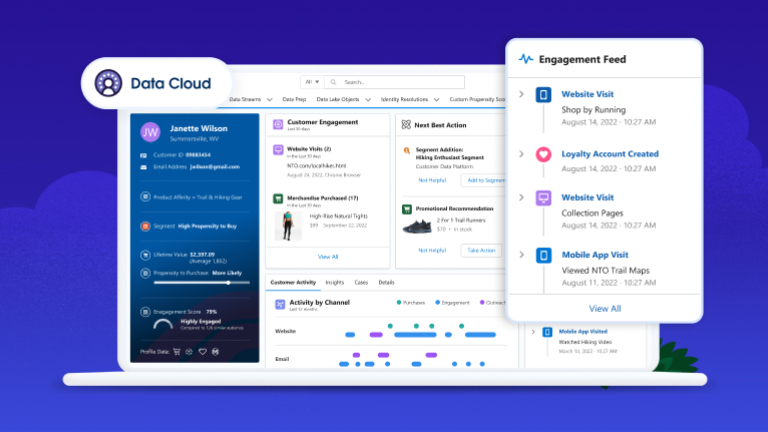
Task: Click the High-Rise Natural Tights thumbnail
Action: click(288, 226)
